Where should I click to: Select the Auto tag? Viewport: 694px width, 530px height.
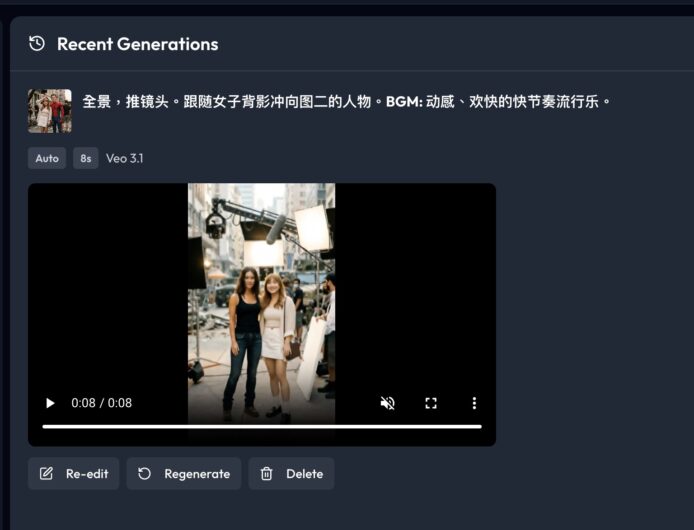pyautogui.click(x=47, y=158)
